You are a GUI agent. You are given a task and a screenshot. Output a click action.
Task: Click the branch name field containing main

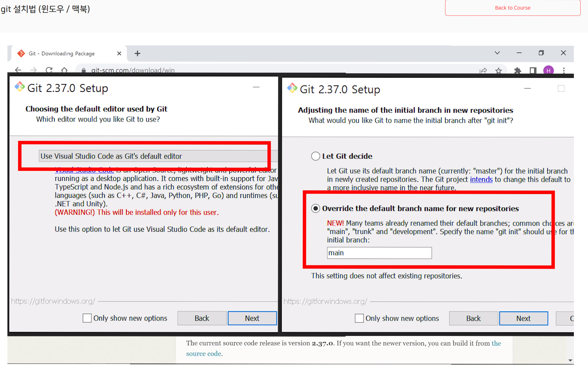[379, 253]
